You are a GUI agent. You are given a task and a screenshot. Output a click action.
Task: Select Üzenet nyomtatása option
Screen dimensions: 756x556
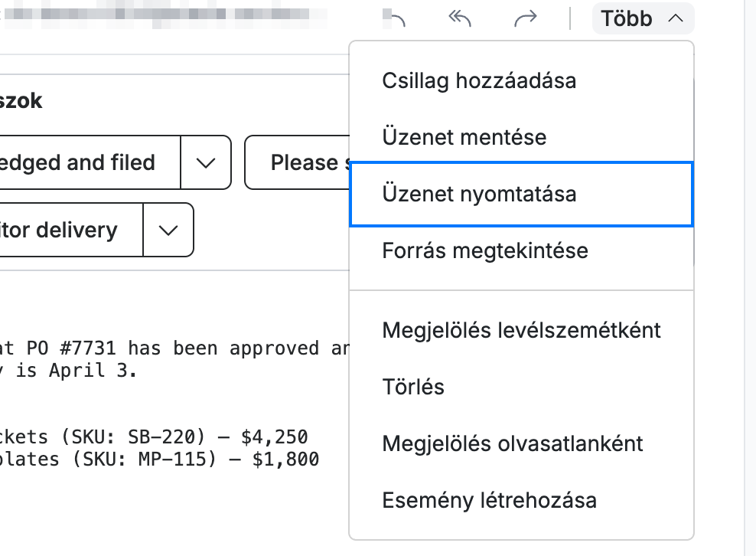tap(522, 194)
